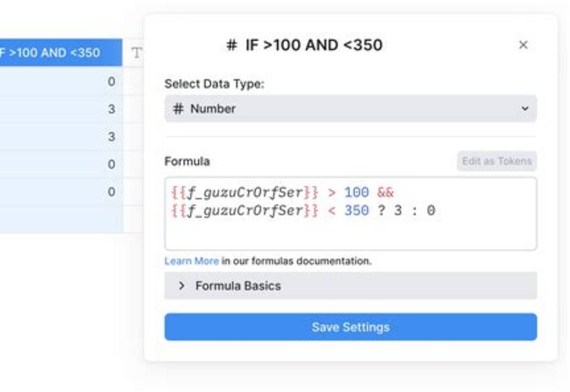
Task: Click the Formula Basics chevron arrow
Action: point(182,286)
